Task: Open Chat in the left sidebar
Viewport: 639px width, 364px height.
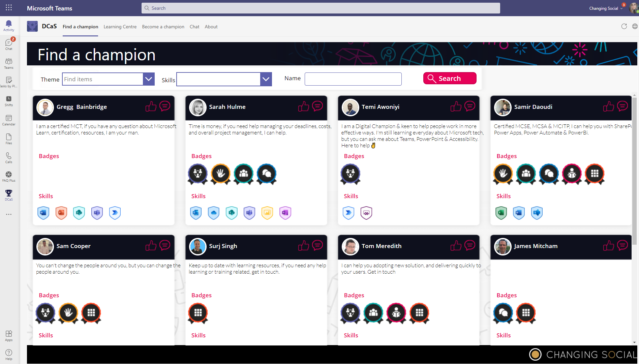Action: 9,44
